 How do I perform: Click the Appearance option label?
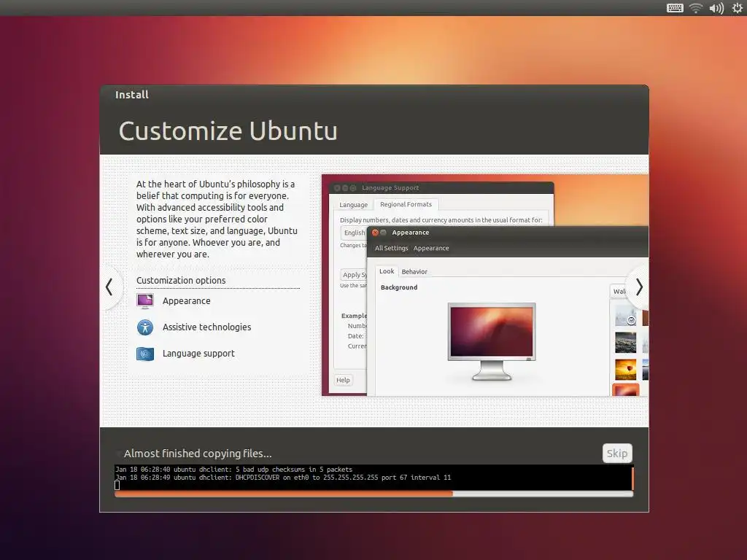point(186,301)
